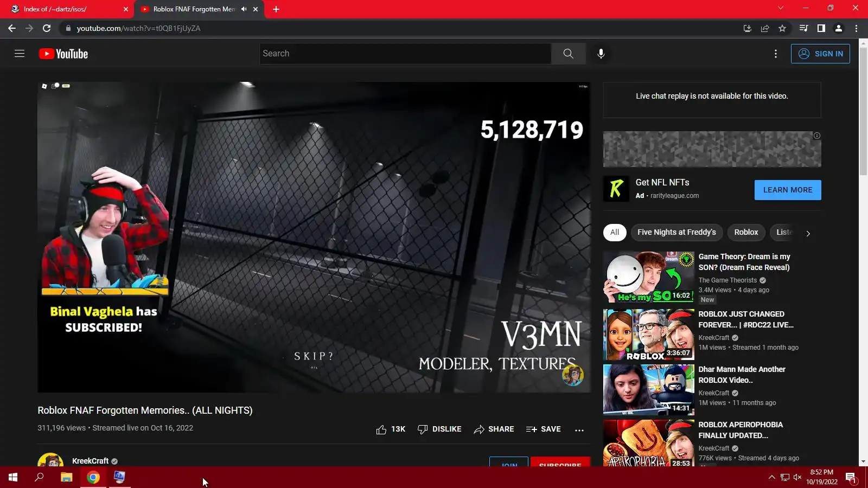Click the search magnifier button
This screenshot has width=868, height=488.
(568, 54)
